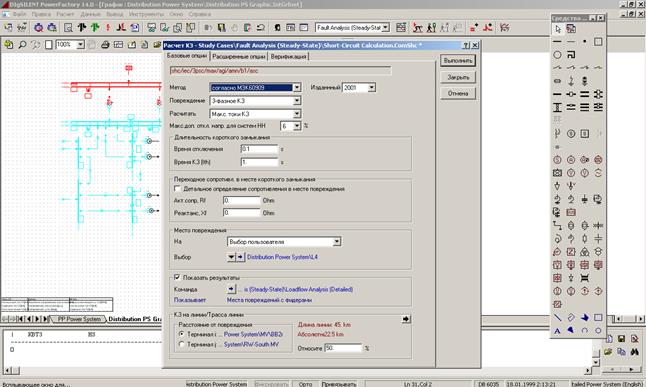Viewport: 646px width, 387px height.
Task: Click the print icon in graphic toolbar
Action: [x=105, y=45]
